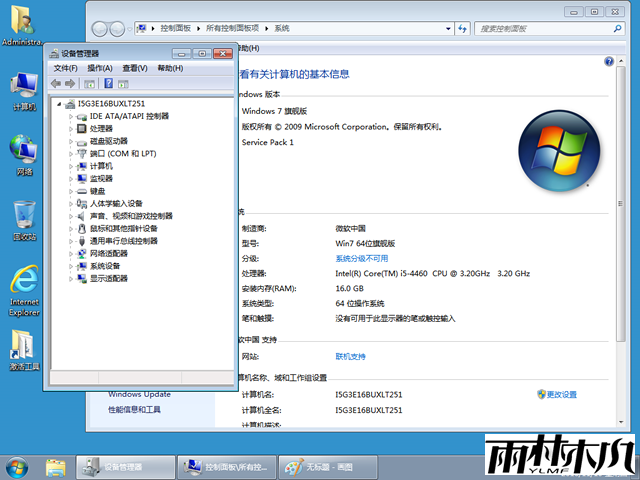Expand the 显示适配器 tree node
This screenshot has height=480, width=640.
[71, 279]
